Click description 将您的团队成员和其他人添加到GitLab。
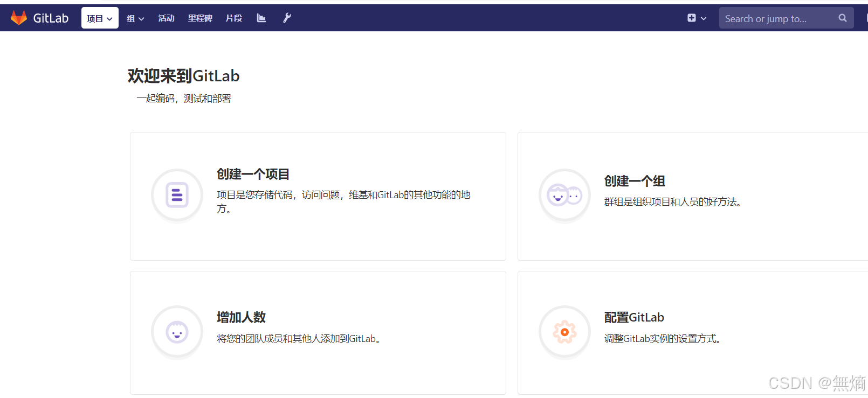The width and height of the screenshot is (868, 398). 299,339
